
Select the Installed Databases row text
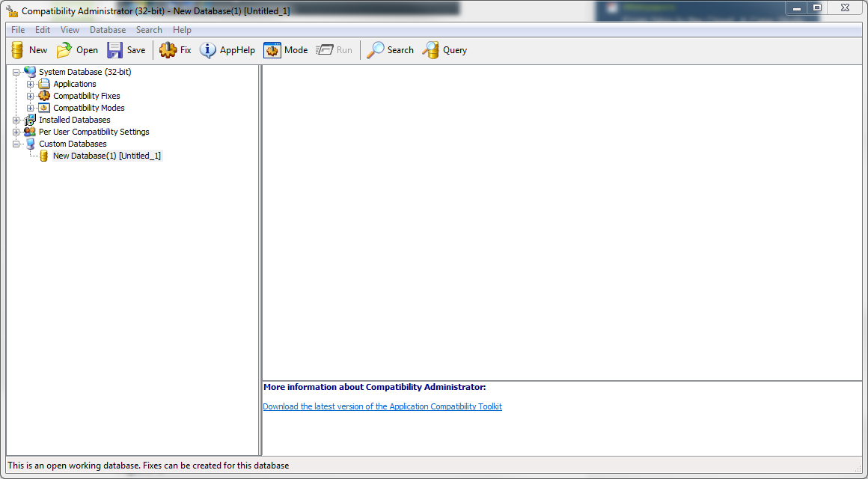pyautogui.click(x=75, y=120)
